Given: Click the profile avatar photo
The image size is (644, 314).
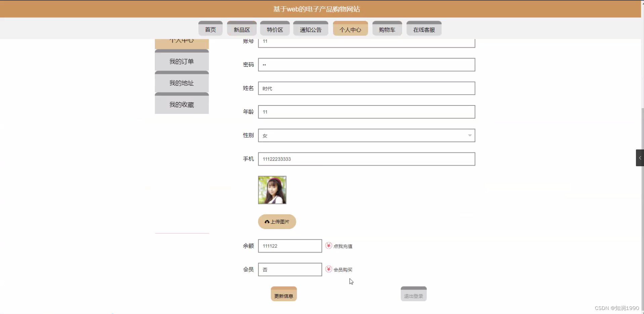Looking at the screenshot, I should click(272, 190).
